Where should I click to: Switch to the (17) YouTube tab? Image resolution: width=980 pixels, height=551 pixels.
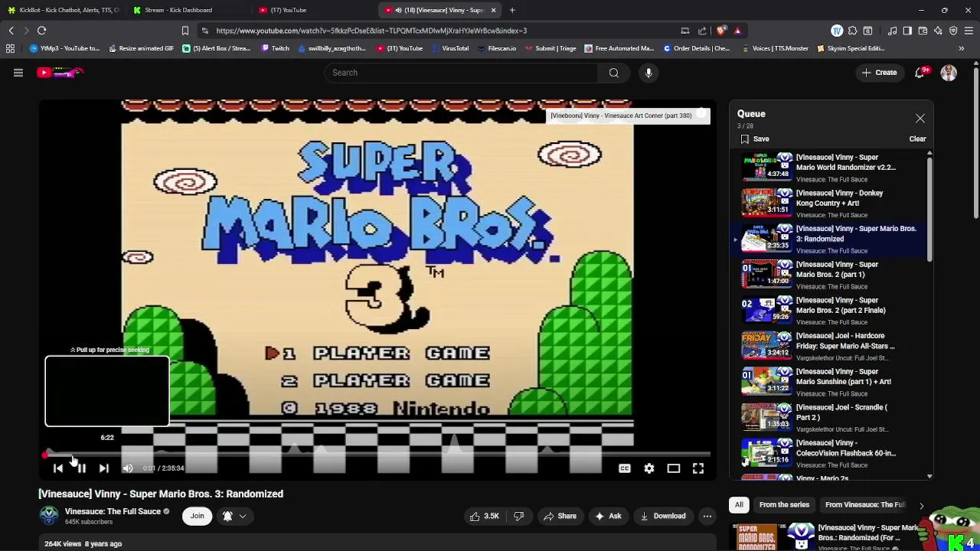tap(312, 10)
